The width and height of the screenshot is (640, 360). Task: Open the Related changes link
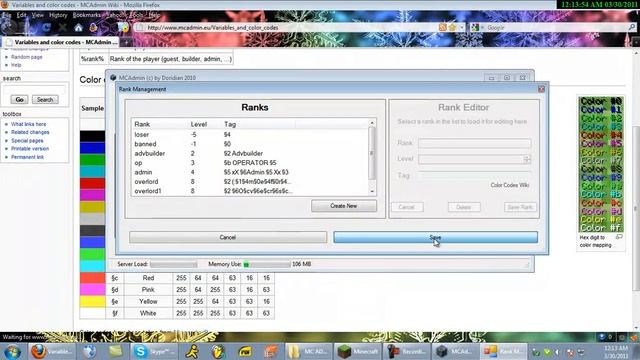tap(30, 132)
